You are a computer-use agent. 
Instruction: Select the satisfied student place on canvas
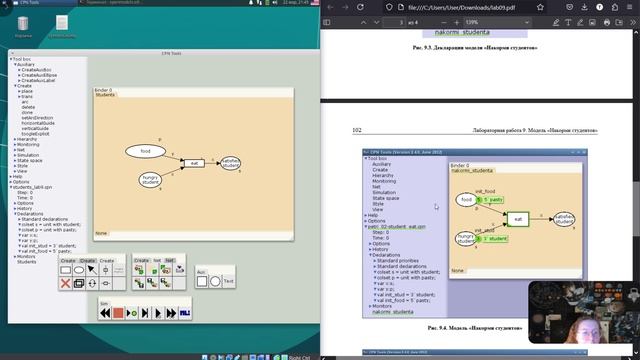tap(231, 163)
